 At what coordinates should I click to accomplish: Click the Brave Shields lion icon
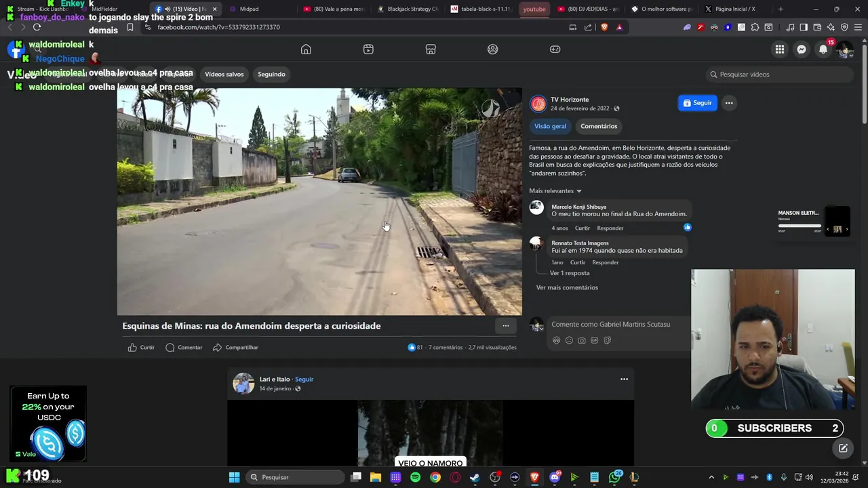pos(604,27)
